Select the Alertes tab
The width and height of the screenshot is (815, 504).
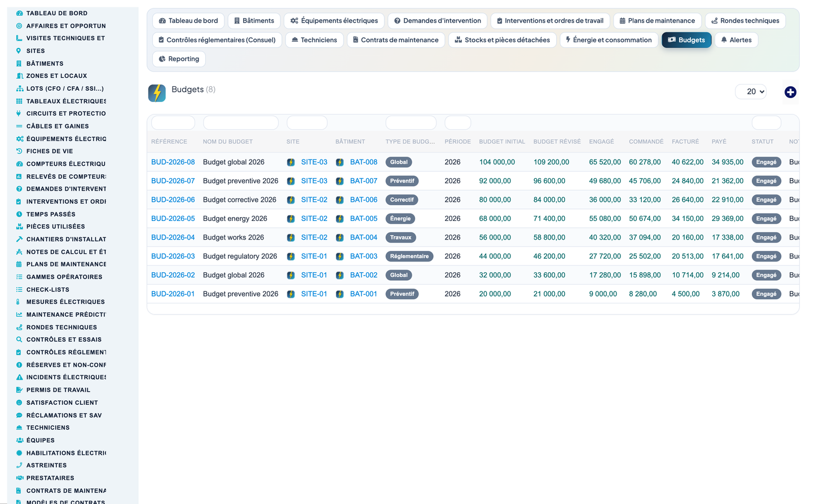[736, 40]
